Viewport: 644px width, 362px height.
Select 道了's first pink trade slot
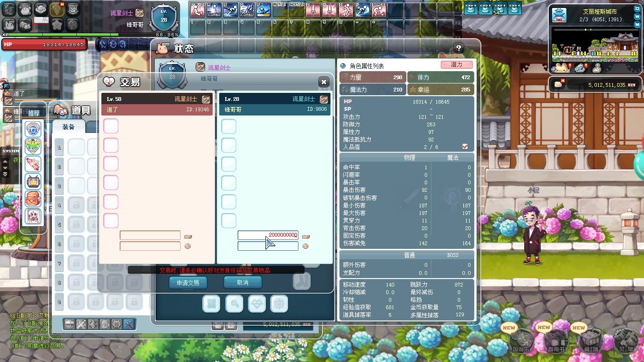click(111, 126)
